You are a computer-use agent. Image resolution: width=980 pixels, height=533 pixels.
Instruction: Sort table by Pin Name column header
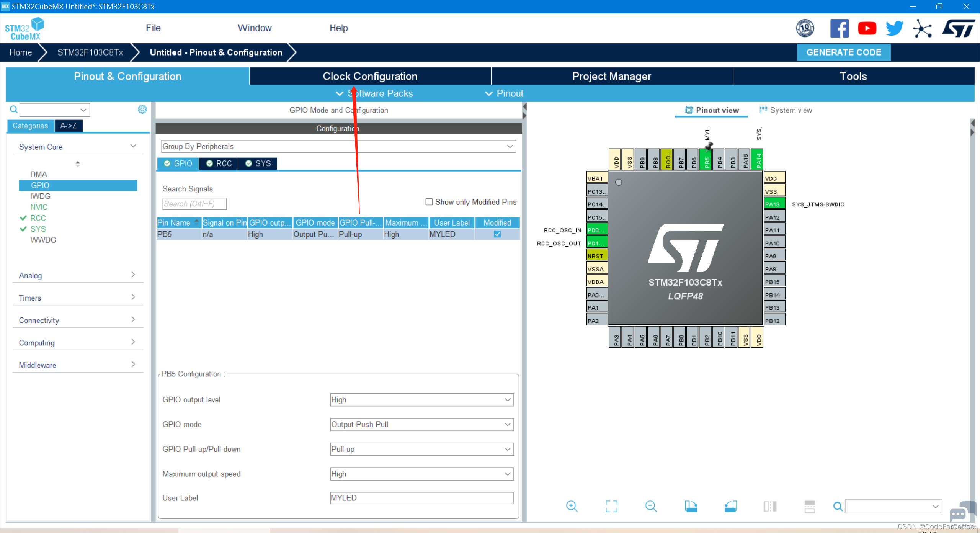click(x=179, y=222)
